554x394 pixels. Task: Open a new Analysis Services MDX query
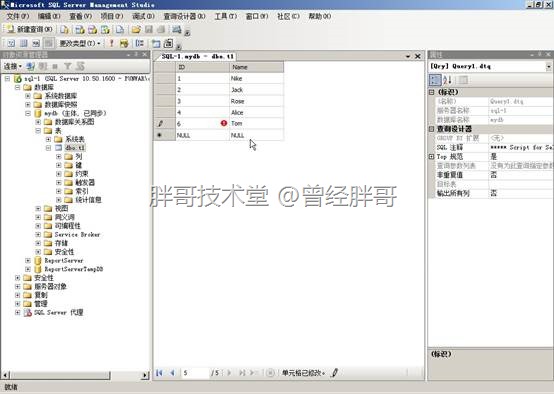pyautogui.click(x=80, y=30)
